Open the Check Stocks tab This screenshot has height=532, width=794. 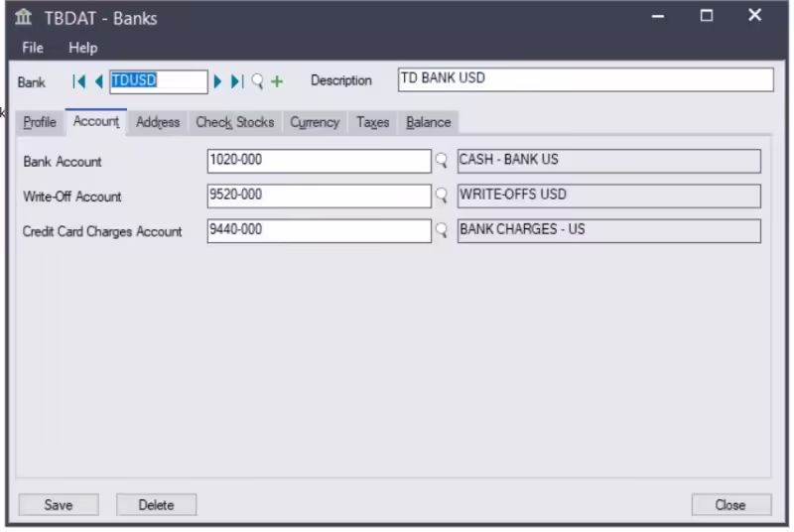(x=235, y=122)
